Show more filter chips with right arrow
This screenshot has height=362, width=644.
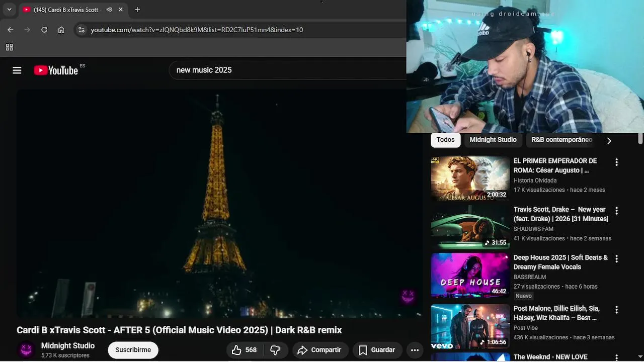[x=609, y=141]
